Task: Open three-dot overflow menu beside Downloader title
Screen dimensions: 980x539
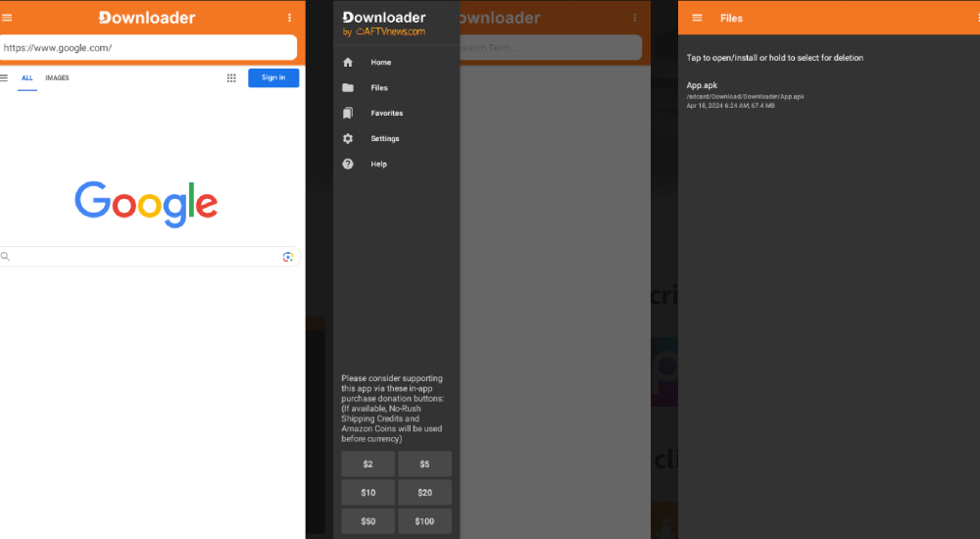Action: pos(289,18)
